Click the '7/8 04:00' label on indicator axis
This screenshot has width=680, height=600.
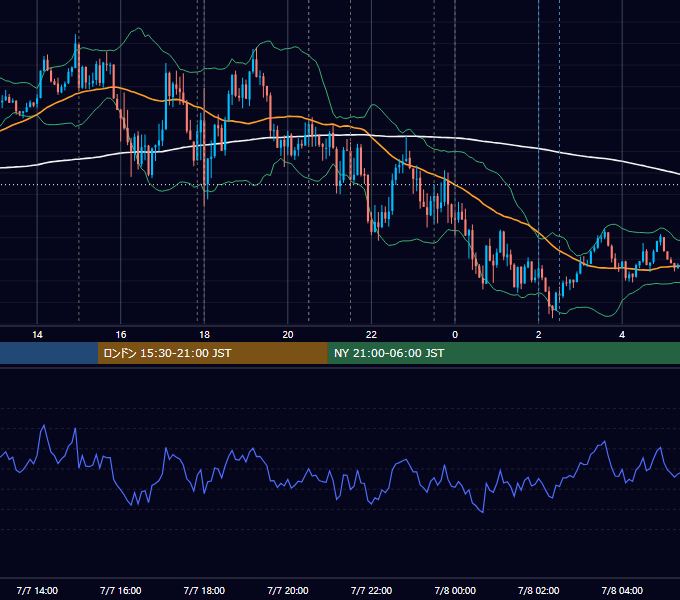coord(622,590)
